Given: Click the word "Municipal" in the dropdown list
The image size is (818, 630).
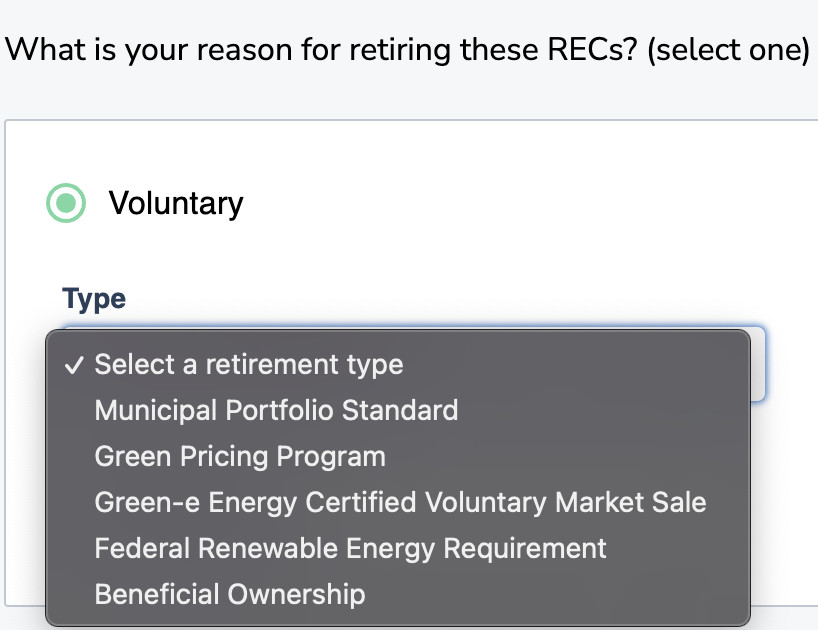Looking at the screenshot, I should pyautogui.click(x=155, y=410).
